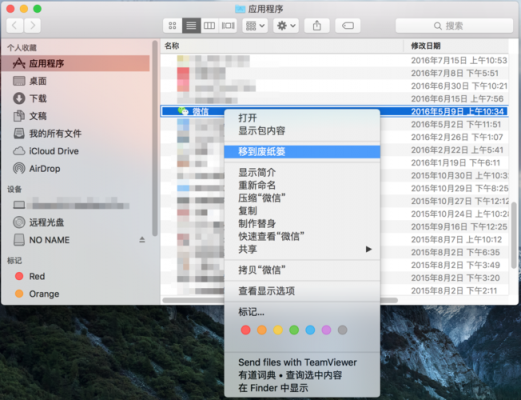521x400 pixels.
Task: Choose 移到废纸篓 in the context menu
Action: tap(302, 152)
